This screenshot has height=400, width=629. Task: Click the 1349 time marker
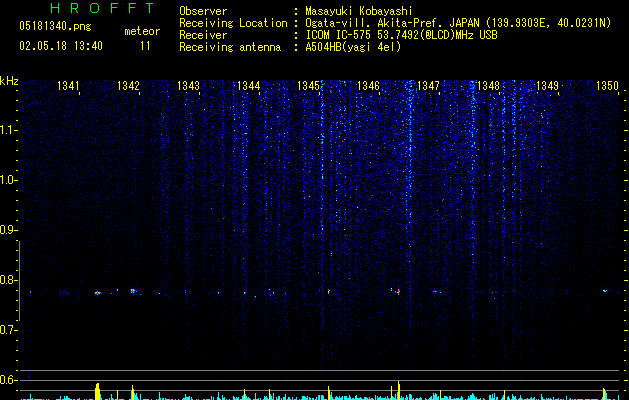coord(547,86)
